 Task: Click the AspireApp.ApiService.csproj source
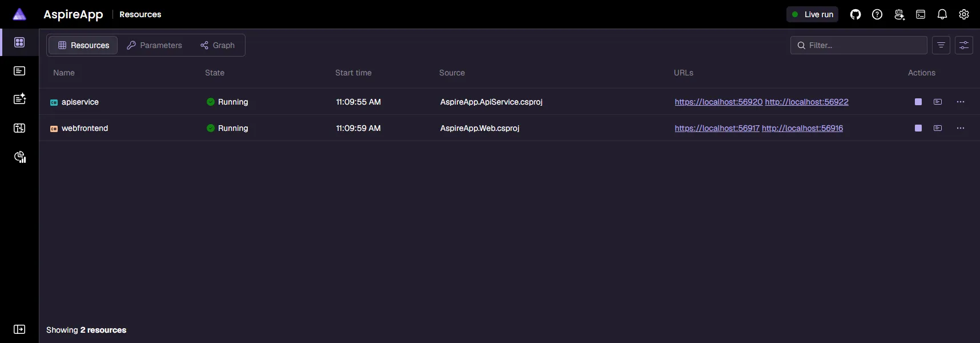click(491, 102)
